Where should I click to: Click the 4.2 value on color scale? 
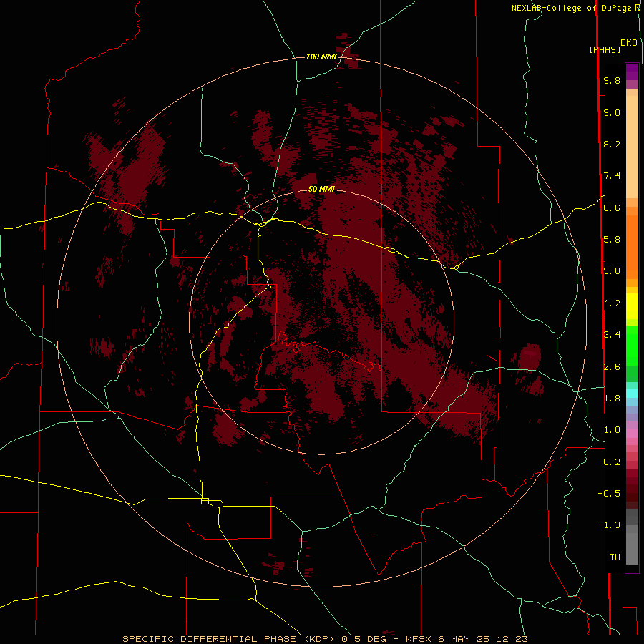[x=612, y=303]
